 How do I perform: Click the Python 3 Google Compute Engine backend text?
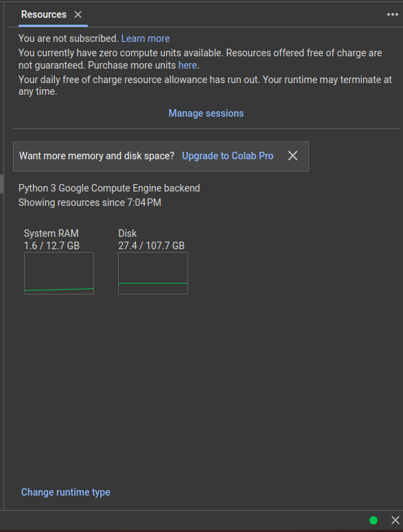click(109, 188)
